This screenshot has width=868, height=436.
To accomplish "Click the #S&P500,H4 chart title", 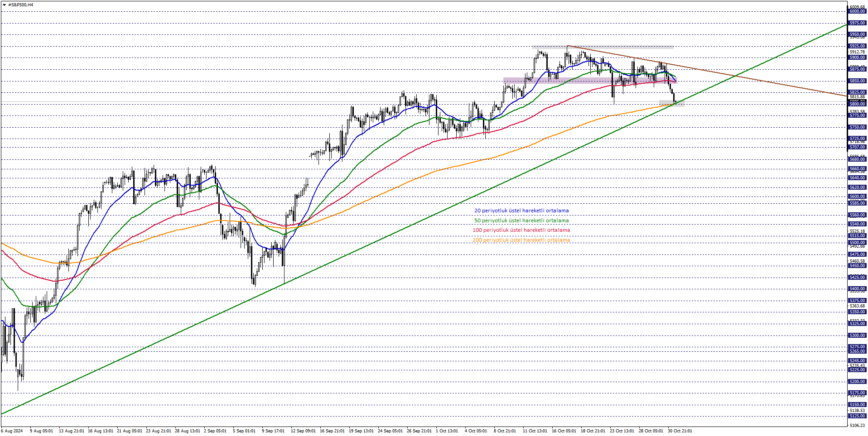I will click(x=21, y=5).
